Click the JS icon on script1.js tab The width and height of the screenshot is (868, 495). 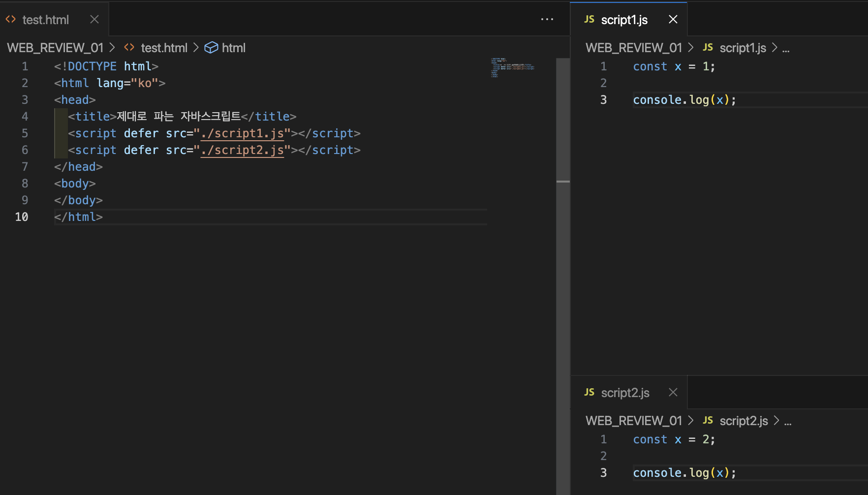(589, 20)
